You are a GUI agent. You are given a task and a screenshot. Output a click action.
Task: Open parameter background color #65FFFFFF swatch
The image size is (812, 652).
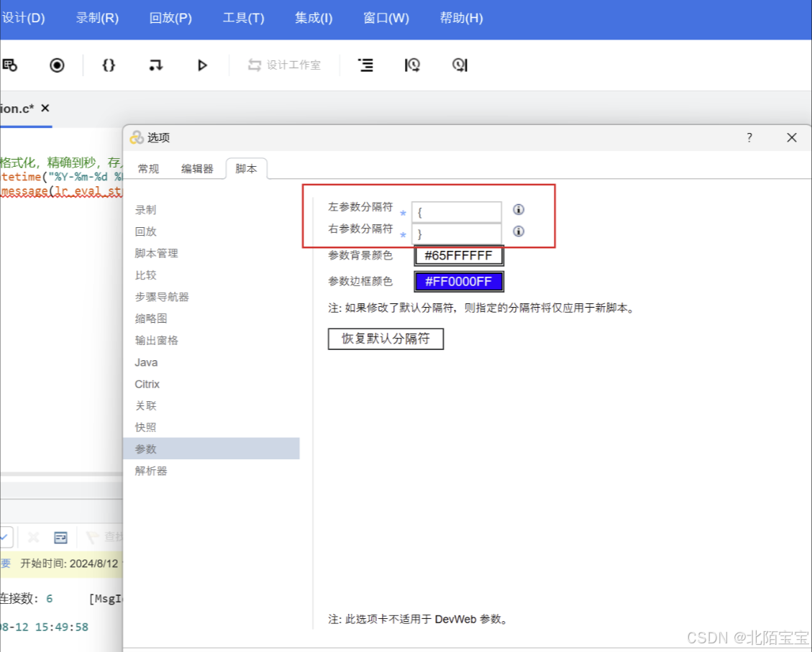pyautogui.click(x=459, y=256)
